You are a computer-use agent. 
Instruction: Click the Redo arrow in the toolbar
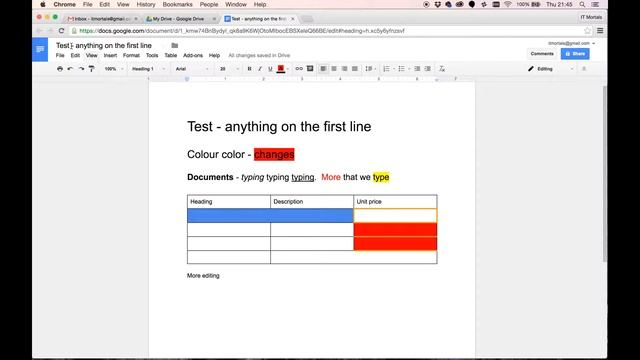(81, 69)
